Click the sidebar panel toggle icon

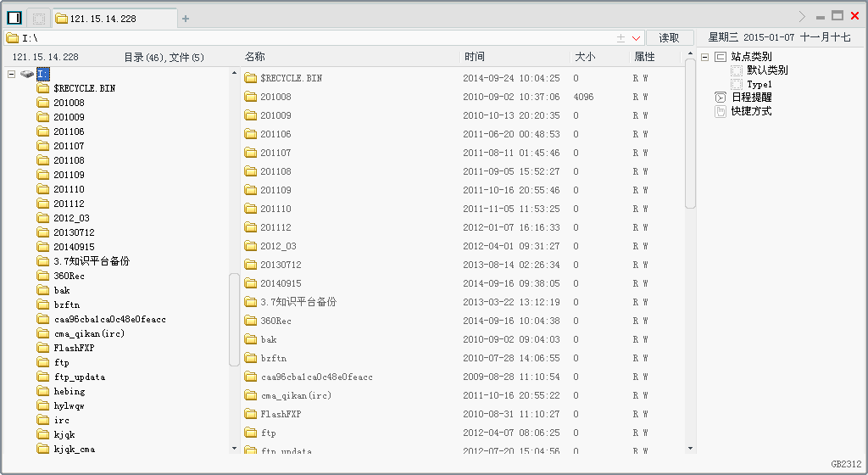tap(14, 19)
